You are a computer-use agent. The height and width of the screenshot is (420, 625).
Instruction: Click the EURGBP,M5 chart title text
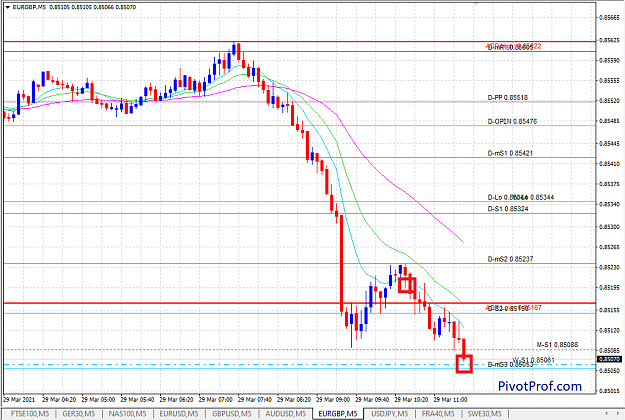pos(29,7)
